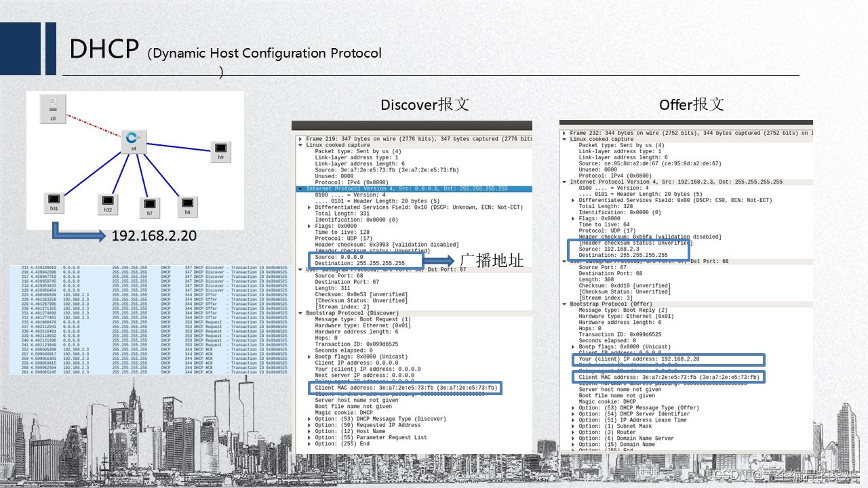Expand Bootp flags in Offer panel
This screenshot has width=868, height=488.
click(573, 346)
